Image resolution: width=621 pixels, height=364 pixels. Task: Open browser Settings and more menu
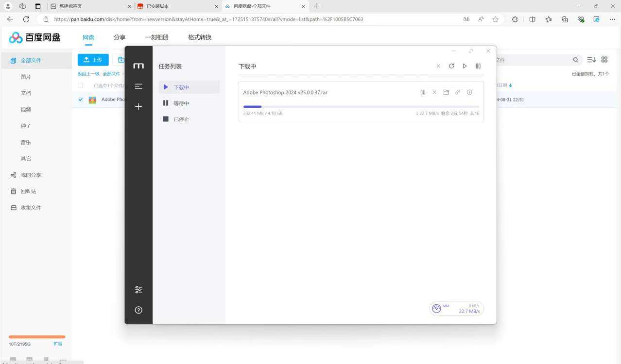[x=612, y=19]
